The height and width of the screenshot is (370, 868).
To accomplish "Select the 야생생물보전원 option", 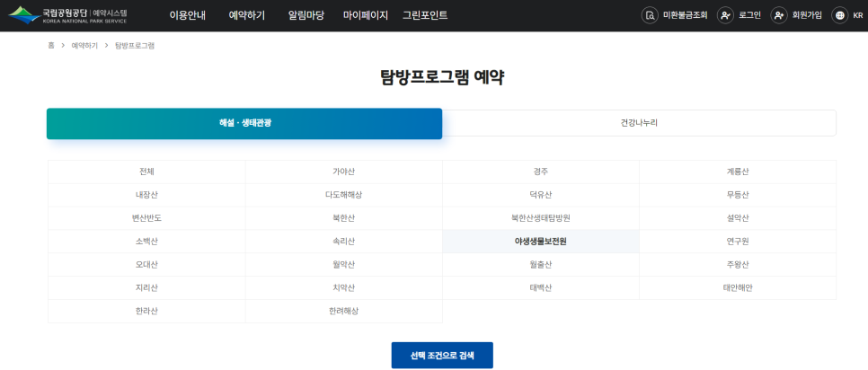I will tap(541, 242).
